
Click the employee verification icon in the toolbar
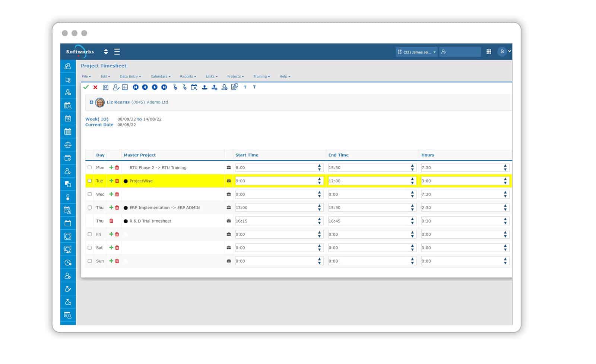pos(116,87)
